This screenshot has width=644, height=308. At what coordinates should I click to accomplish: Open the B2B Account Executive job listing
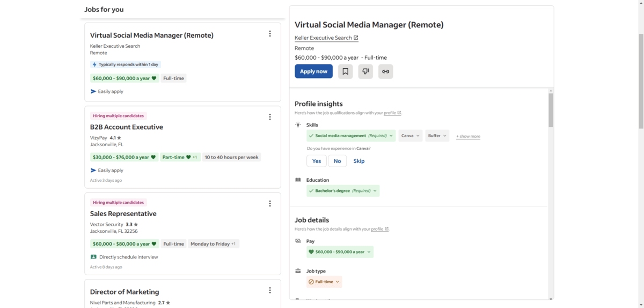(x=127, y=127)
